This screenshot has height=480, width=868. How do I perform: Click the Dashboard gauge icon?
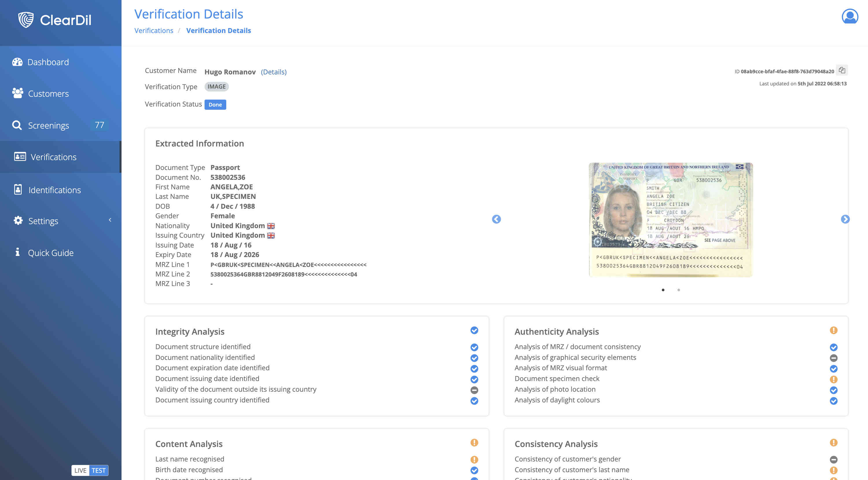click(x=17, y=62)
